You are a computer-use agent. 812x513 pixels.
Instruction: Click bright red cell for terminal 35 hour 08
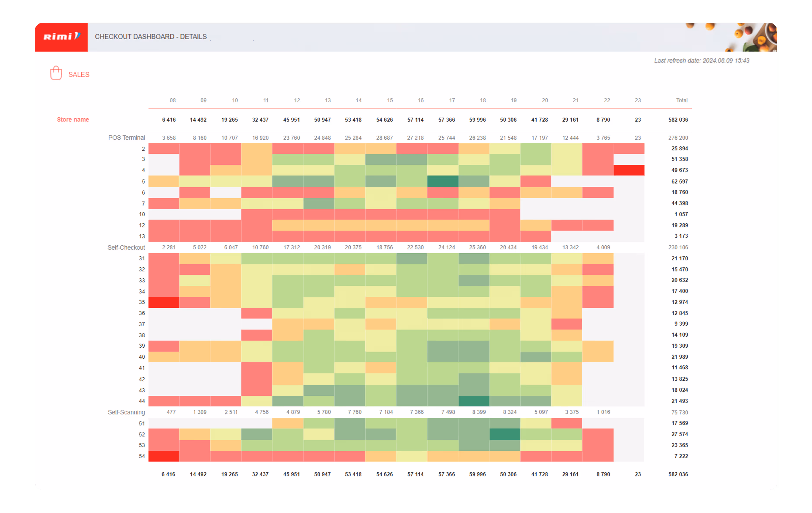(x=164, y=302)
